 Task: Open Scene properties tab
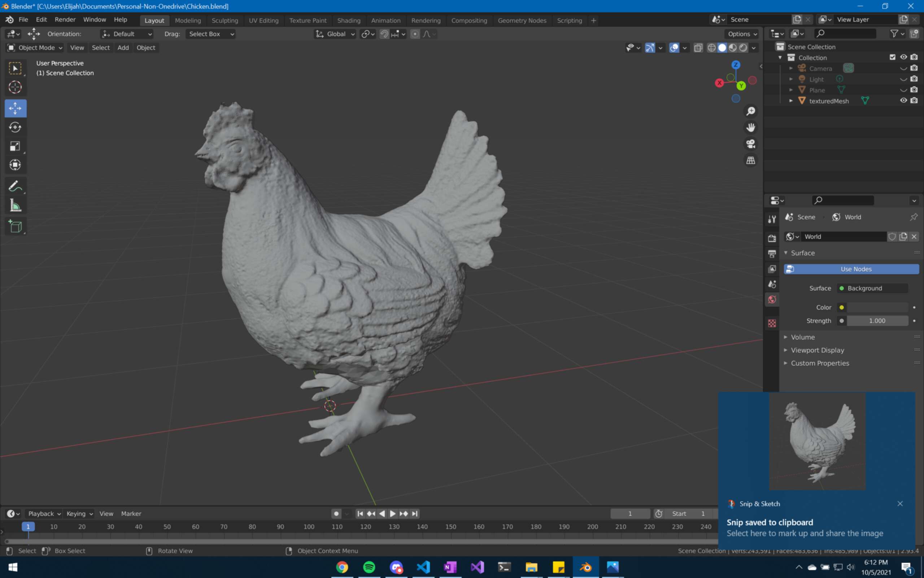[x=772, y=284]
